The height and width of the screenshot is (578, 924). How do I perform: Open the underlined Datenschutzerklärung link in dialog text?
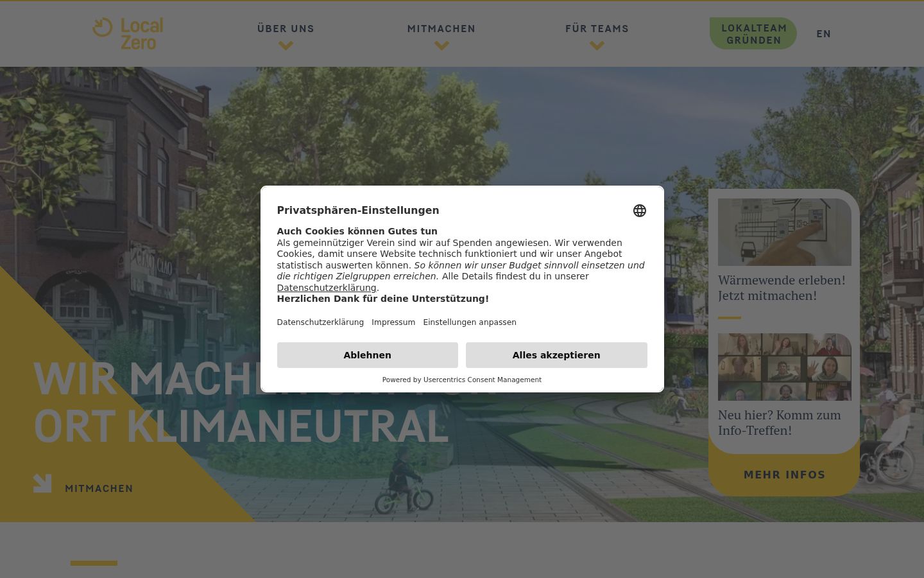click(327, 288)
